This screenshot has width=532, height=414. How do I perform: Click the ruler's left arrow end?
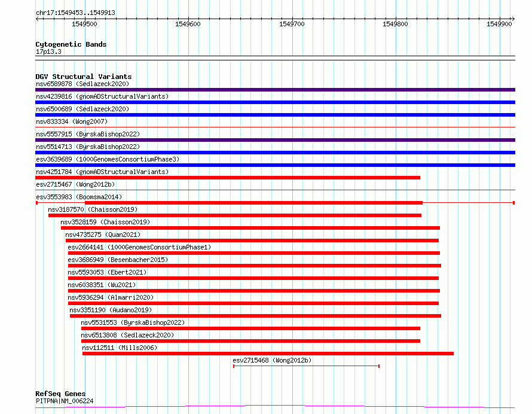(x=37, y=19)
